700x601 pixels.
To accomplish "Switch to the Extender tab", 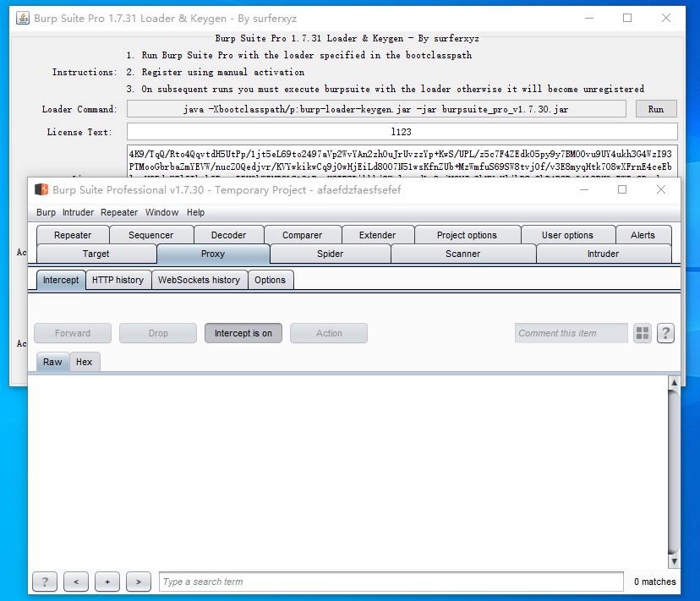I will coord(377,235).
